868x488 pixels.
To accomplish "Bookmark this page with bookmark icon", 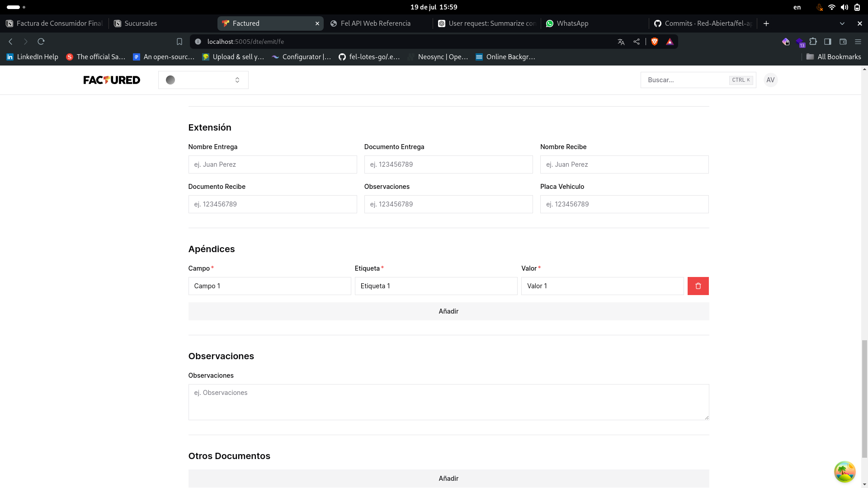I will click(179, 42).
